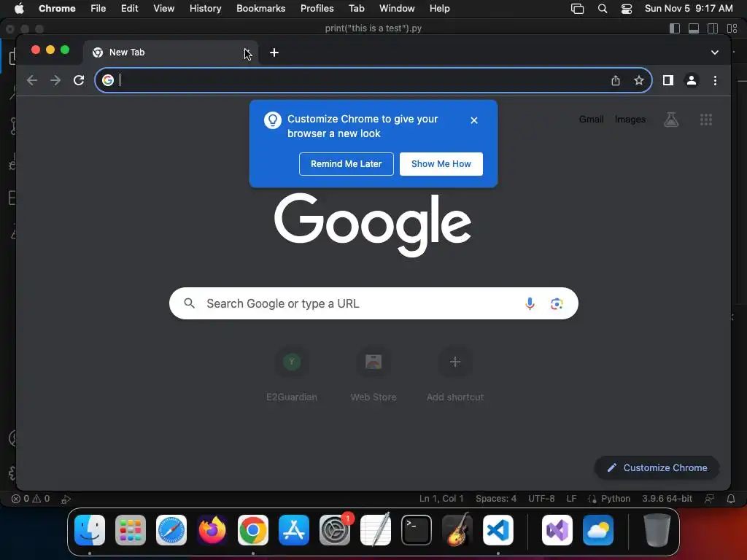Click Spaces: 4 indentation status
This screenshot has width=747, height=560.
tap(496, 499)
